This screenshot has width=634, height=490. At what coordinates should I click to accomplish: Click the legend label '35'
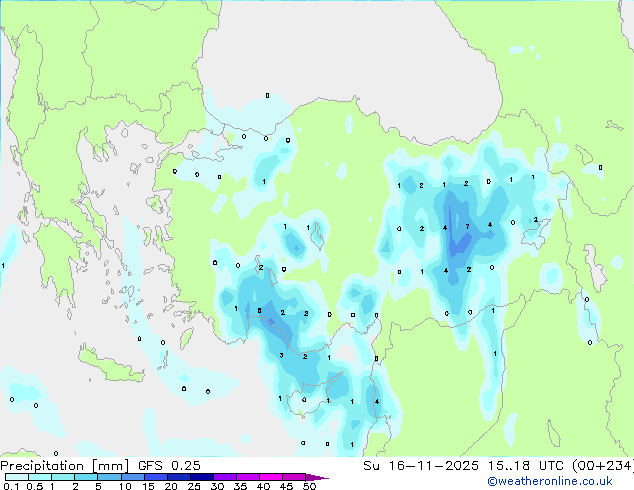240,486
